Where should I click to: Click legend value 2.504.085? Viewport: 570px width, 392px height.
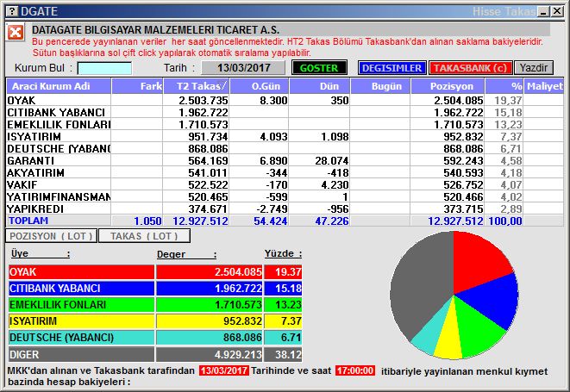tap(238, 272)
